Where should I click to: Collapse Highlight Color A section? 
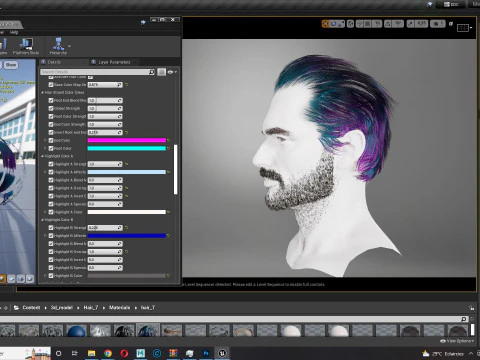click(42, 156)
